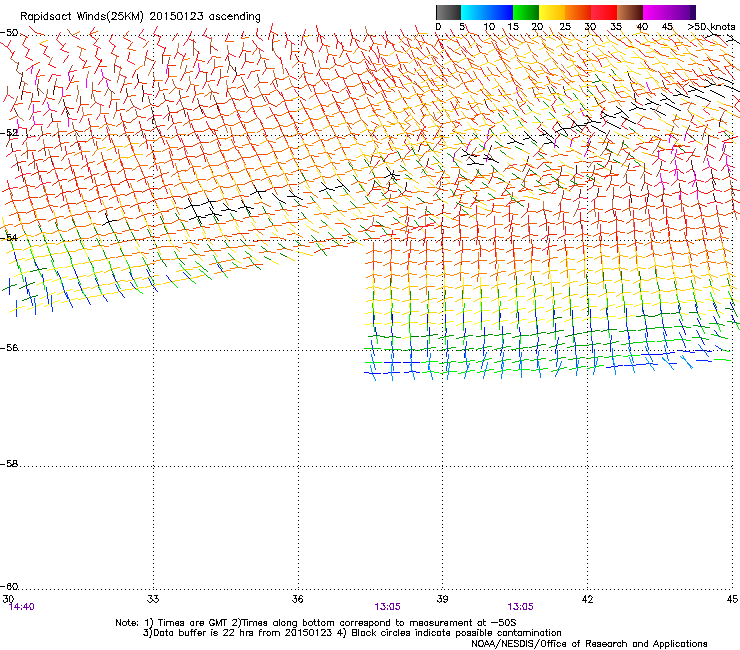Click the '-50' latitude axis label

[x=9, y=33]
